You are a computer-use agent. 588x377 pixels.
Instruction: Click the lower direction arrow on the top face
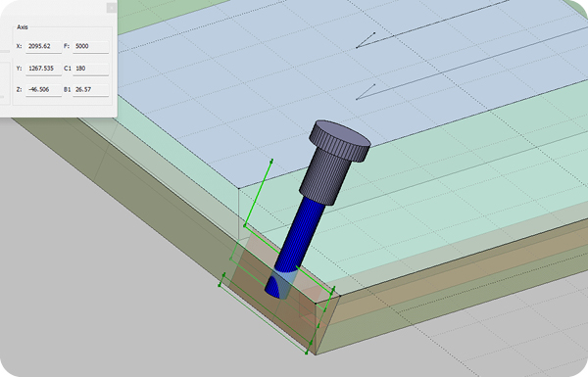click(366, 92)
